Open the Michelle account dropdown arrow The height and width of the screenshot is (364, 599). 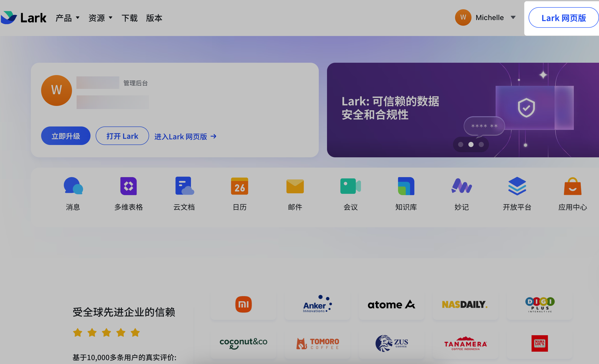(513, 17)
